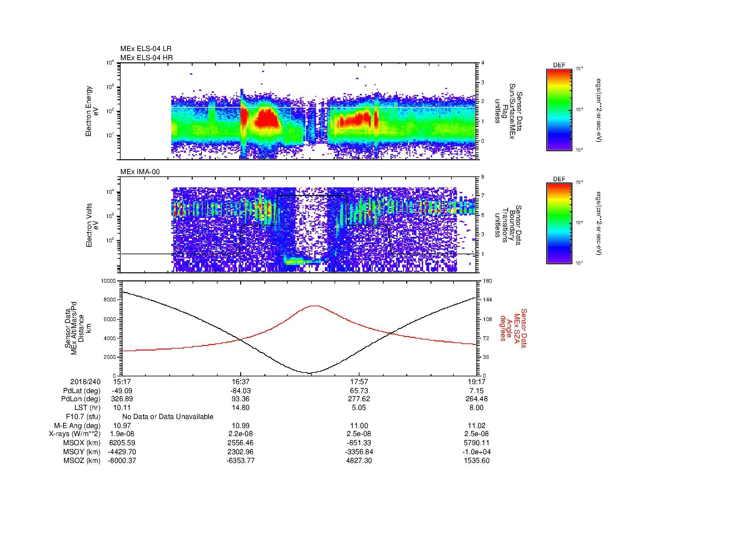
Task: Click the time tick label '16:37'
Action: (x=241, y=382)
